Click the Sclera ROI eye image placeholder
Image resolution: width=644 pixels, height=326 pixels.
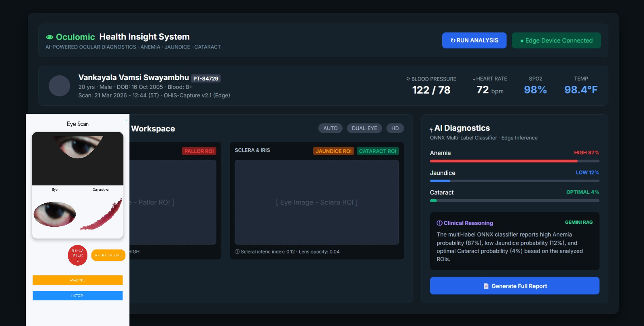click(x=317, y=202)
